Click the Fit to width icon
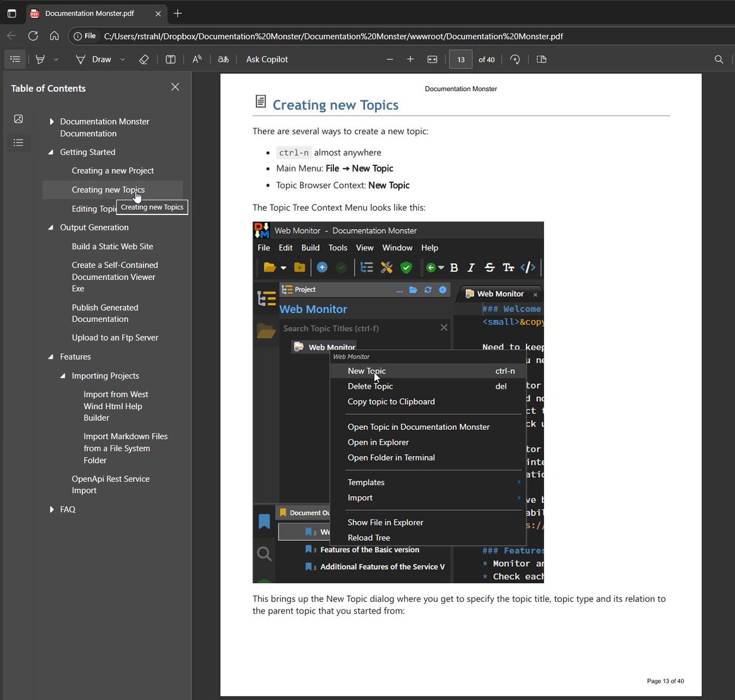 432,59
